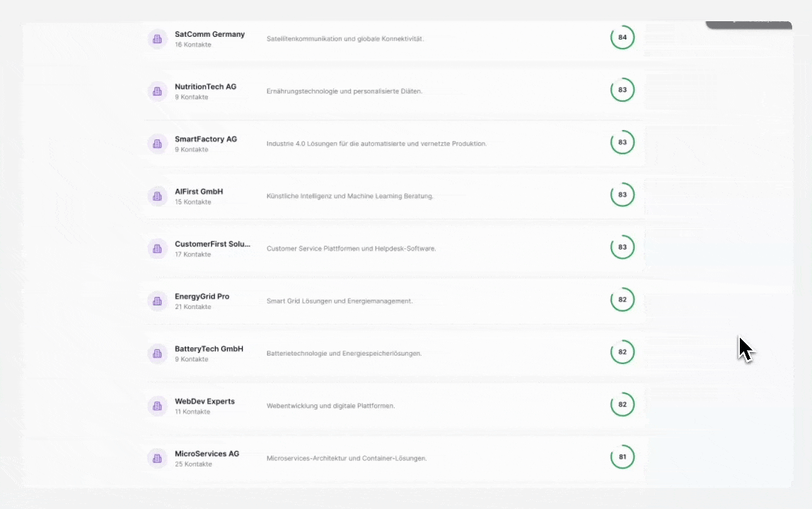Click the NutritionTech AG description text
812x509 pixels.
tap(344, 91)
